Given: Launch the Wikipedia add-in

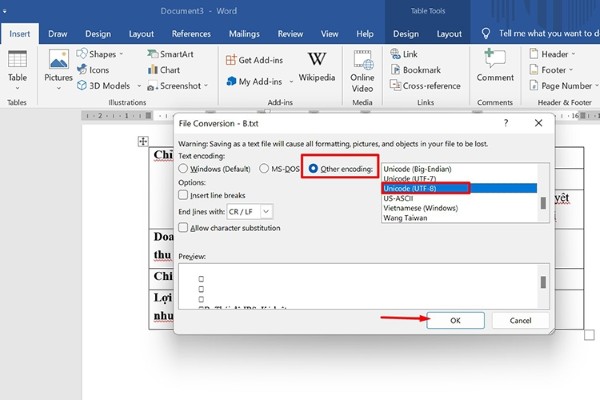Looking at the screenshot, I should 317,67.
